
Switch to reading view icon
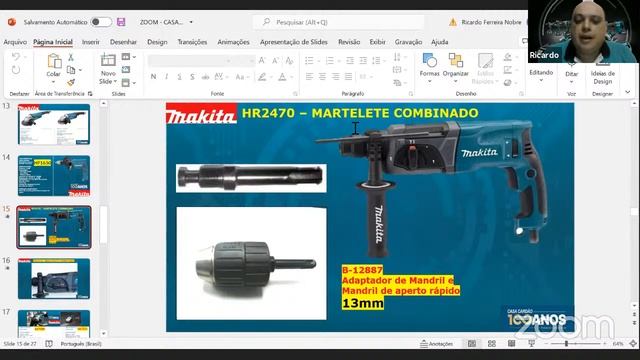pos(511,344)
